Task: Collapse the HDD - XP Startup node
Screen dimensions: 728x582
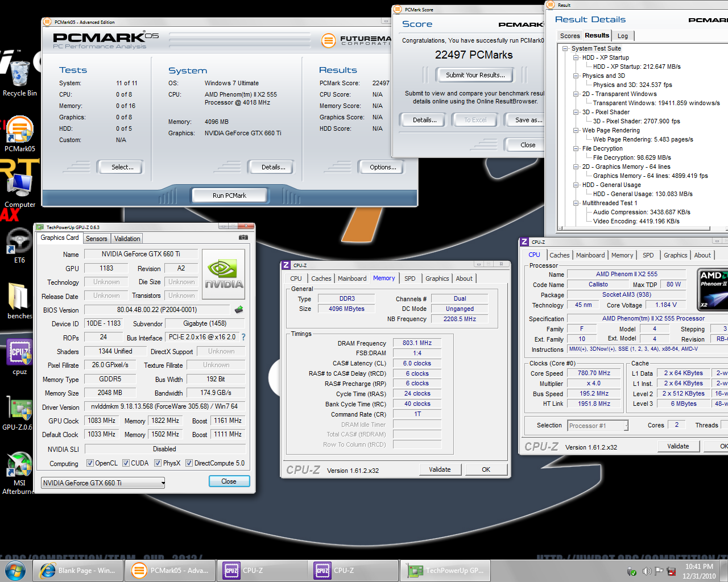Action: pyautogui.click(x=576, y=58)
